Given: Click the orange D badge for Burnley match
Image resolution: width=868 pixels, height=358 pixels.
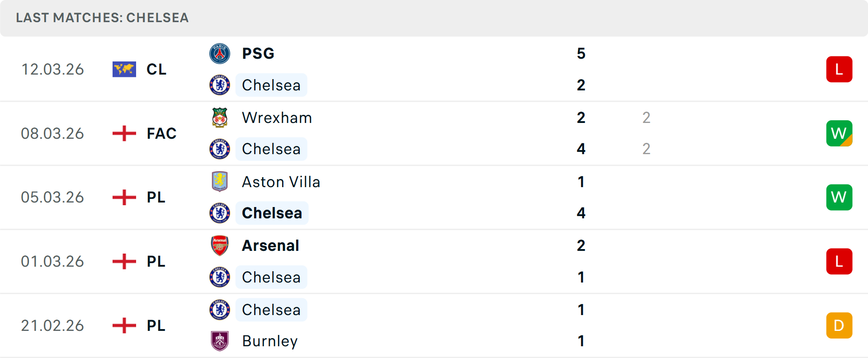Looking at the screenshot, I should 839,325.
